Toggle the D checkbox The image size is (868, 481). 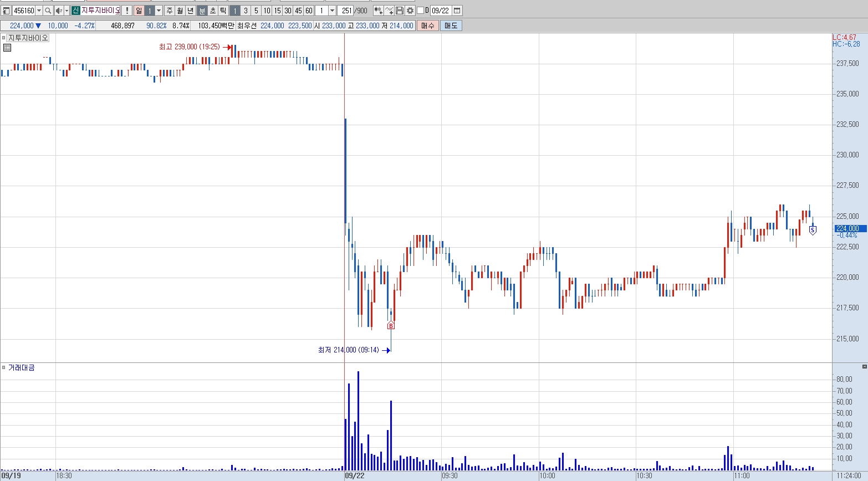(420, 11)
